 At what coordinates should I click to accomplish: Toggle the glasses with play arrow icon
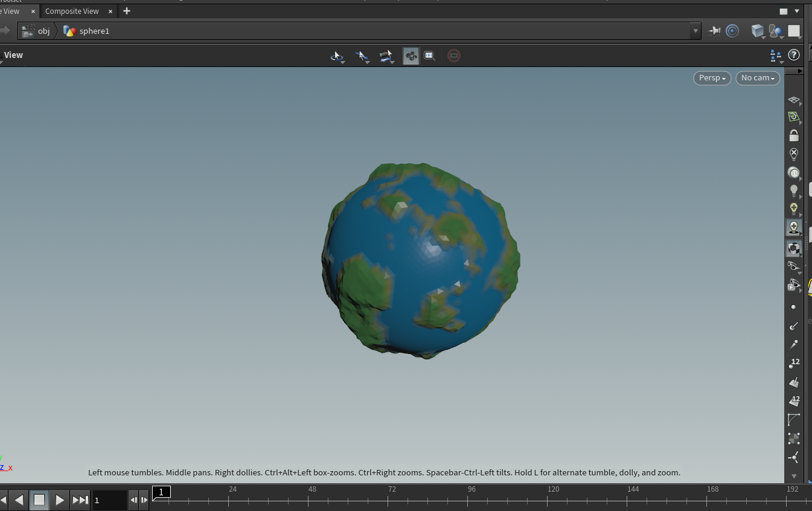click(794, 284)
